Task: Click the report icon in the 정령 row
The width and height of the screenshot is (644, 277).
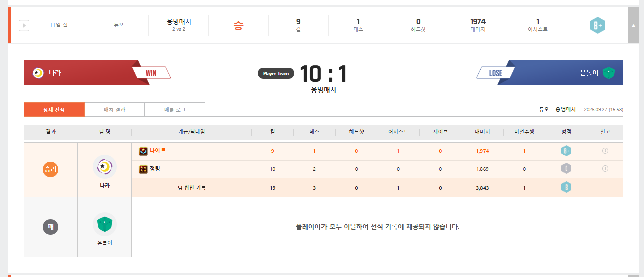Action: pyautogui.click(x=605, y=169)
